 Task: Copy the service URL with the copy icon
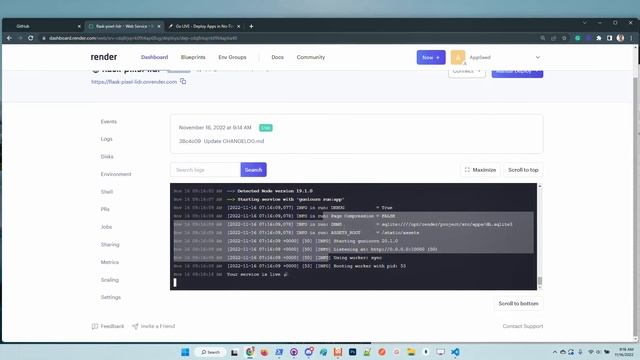[183, 82]
